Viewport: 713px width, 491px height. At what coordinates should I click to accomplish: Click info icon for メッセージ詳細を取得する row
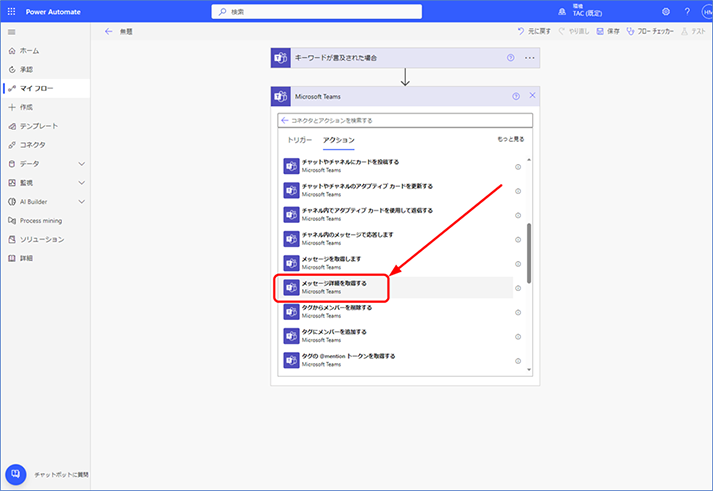tap(518, 288)
